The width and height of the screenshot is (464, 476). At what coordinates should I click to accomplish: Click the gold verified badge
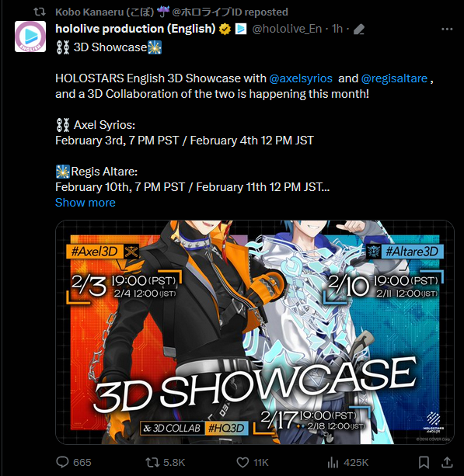click(225, 30)
